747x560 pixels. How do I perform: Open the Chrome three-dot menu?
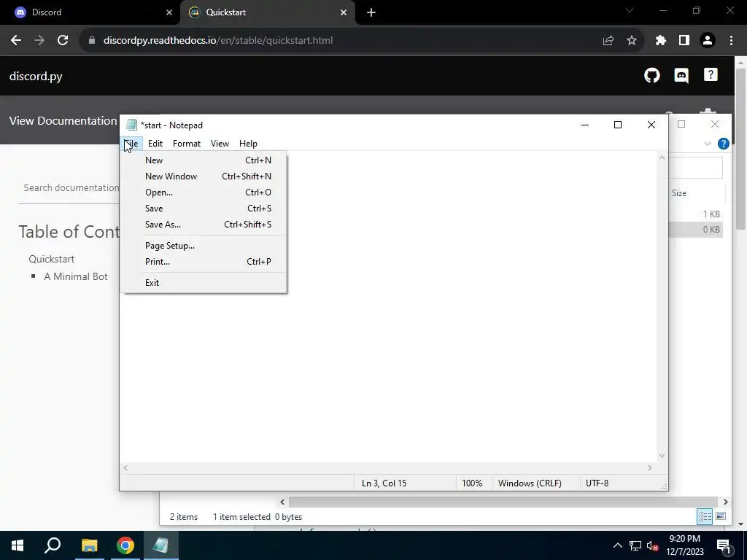click(x=731, y=41)
